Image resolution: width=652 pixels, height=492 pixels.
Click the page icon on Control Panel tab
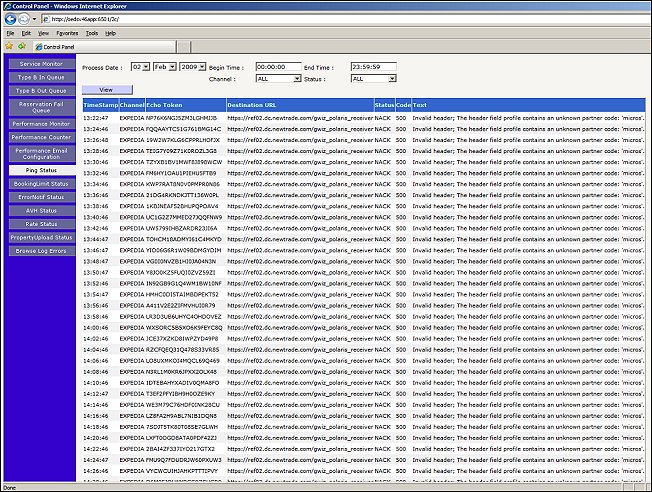click(40, 47)
